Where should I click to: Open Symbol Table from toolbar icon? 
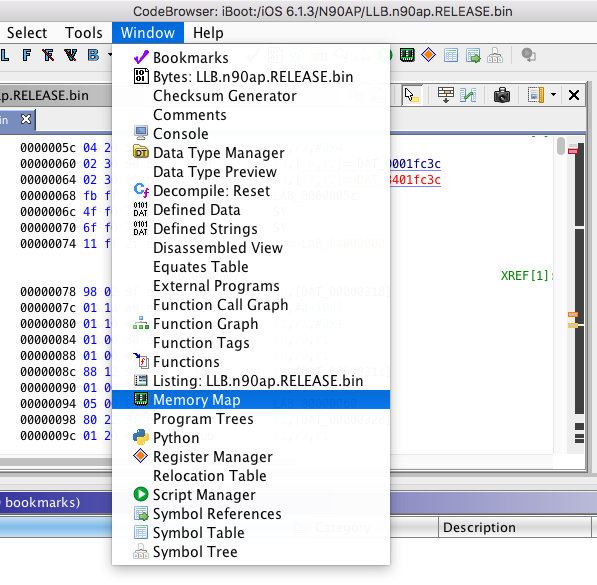pyautogui.click(x=451, y=56)
